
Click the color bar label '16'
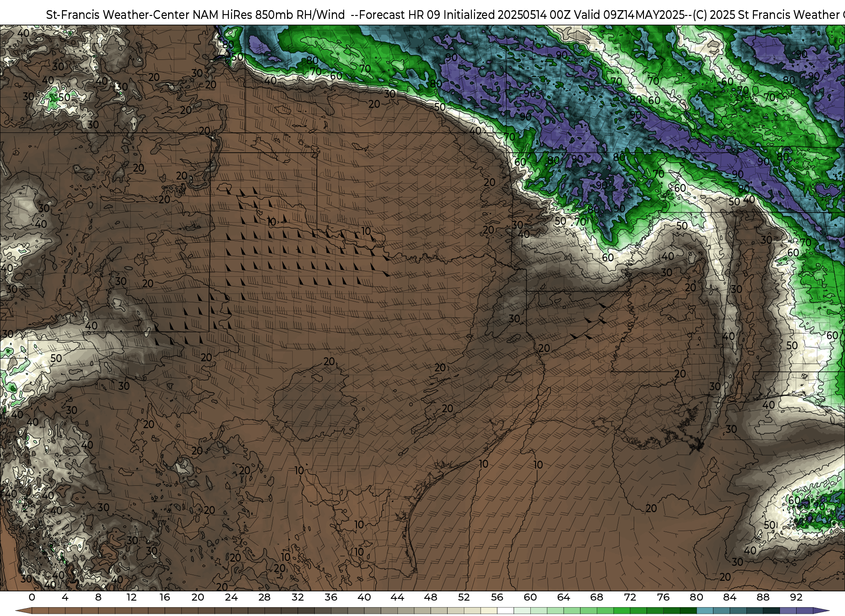pos(165,597)
